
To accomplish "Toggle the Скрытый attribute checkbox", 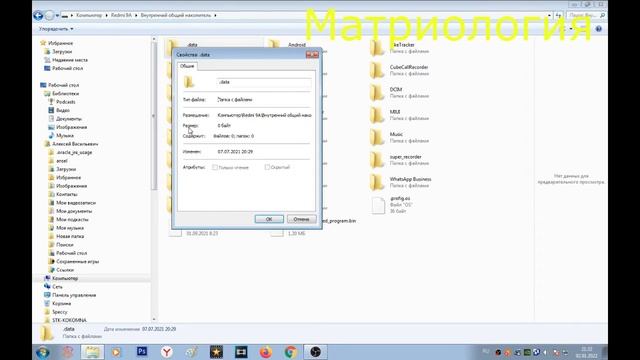I will (x=267, y=167).
